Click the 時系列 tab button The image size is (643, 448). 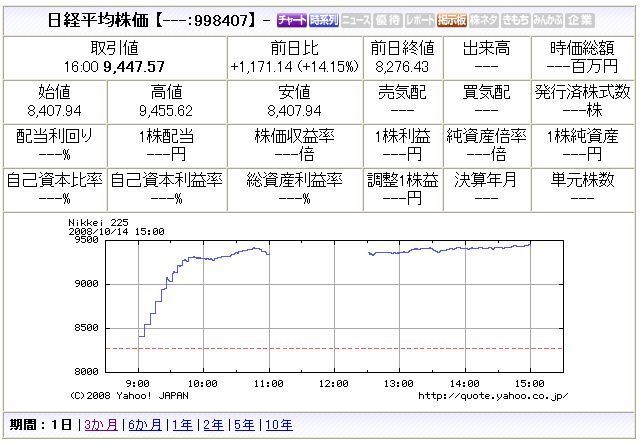[324, 20]
